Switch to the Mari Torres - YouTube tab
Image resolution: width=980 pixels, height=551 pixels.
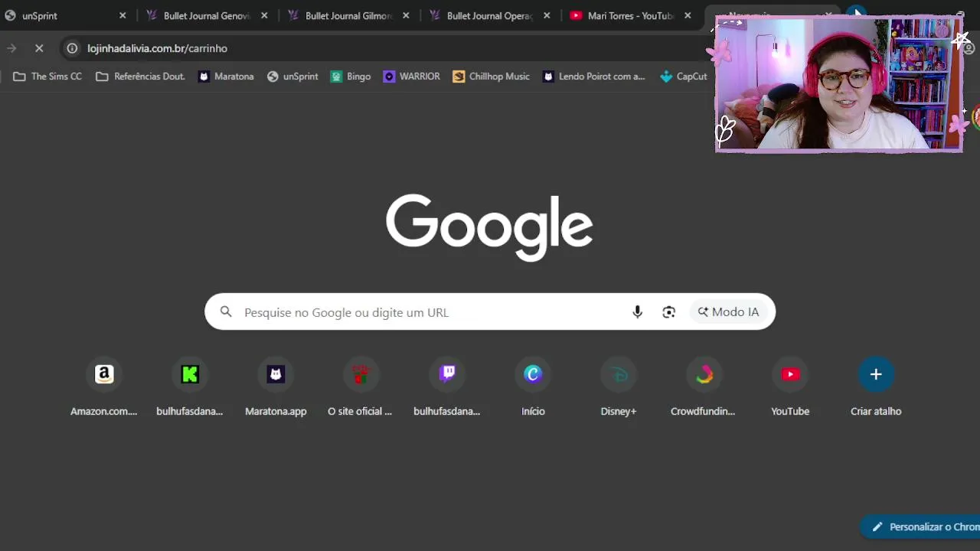tap(631, 15)
